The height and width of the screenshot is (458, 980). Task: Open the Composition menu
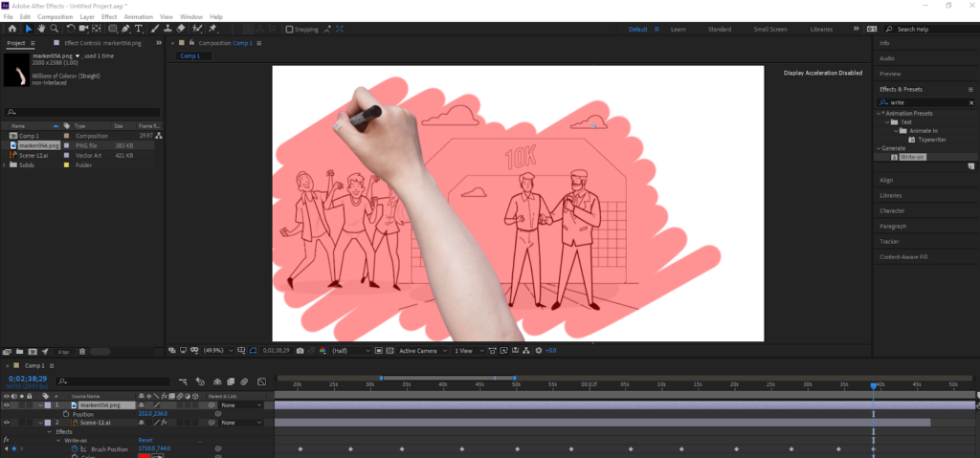pos(55,17)
